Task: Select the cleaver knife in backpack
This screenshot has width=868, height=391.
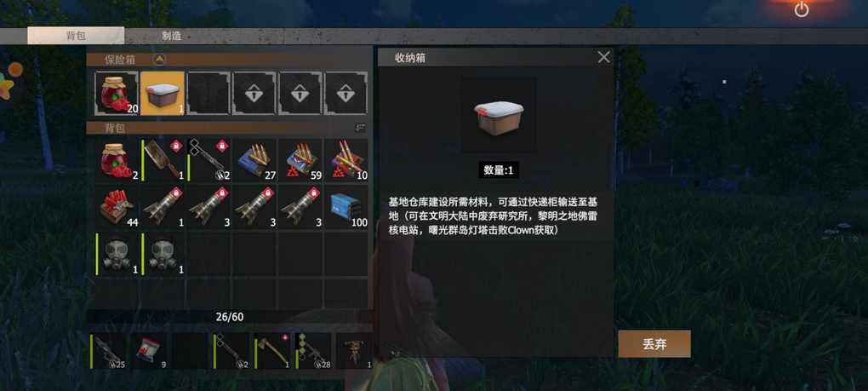Action: point(163,161)
